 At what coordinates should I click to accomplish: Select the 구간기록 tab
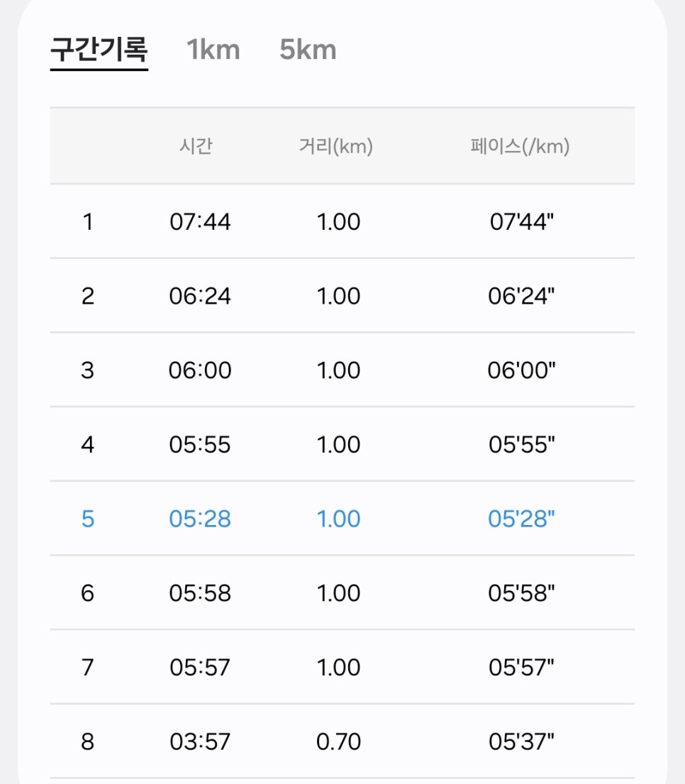pyautogui.click(x=99, y=50)
